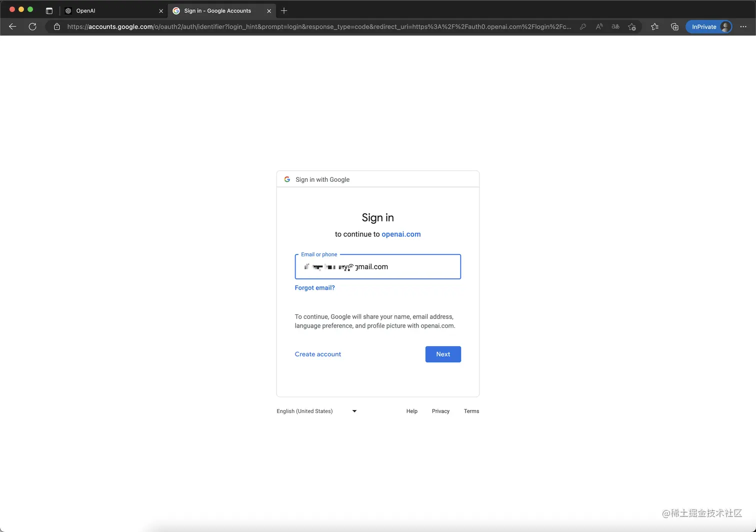This screenshot has width=756, height=532.
Task: Focus the browser address bar URL
Action: [319, 26]
